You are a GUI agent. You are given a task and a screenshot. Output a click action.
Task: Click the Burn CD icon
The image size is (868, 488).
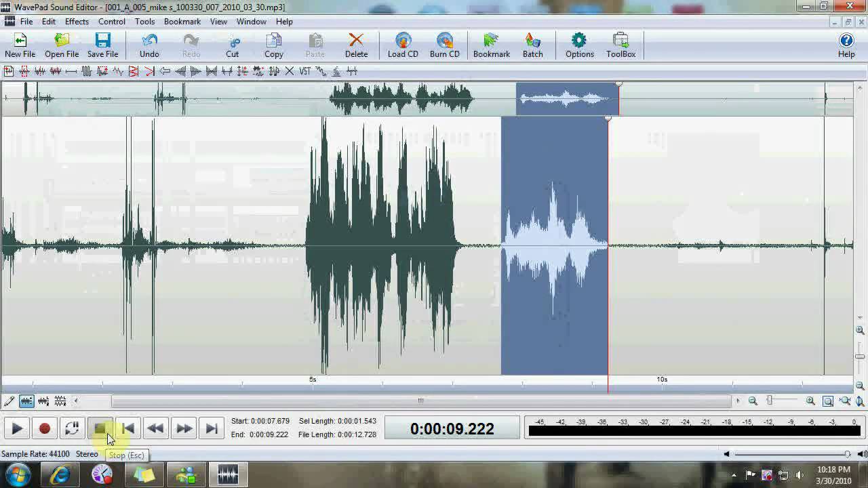[x=445, y=45]
